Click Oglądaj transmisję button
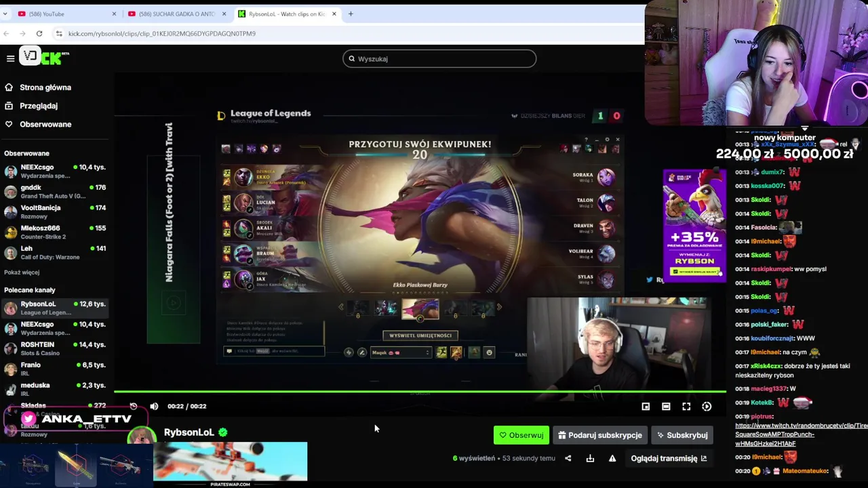 click(669, 458)
